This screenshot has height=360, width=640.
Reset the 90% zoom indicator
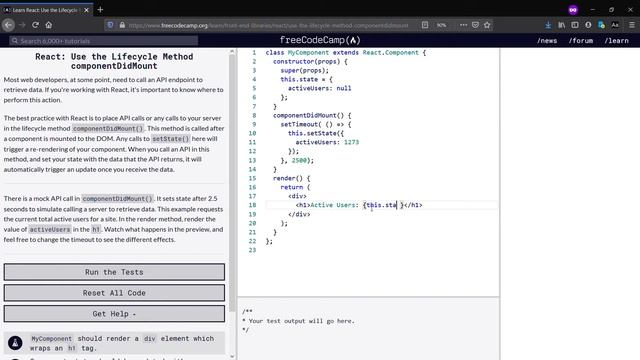tap(441, 25)
